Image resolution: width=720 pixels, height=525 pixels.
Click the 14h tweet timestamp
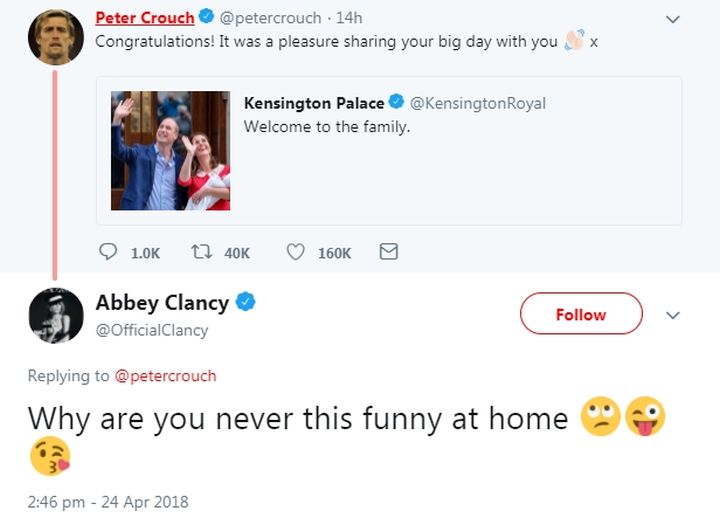click(349, 18)
